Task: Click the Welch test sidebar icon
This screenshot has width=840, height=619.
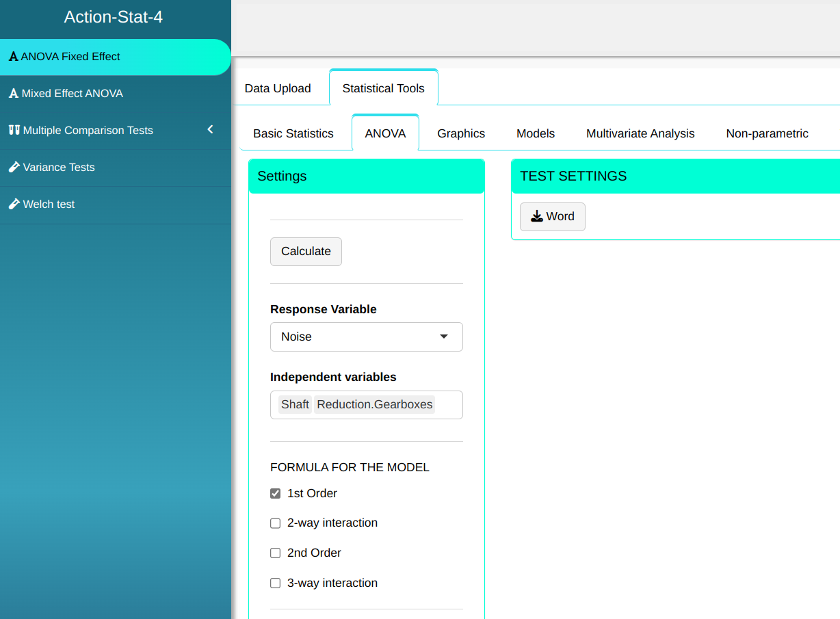Action: pyautogui.click(x=14, y=204)
